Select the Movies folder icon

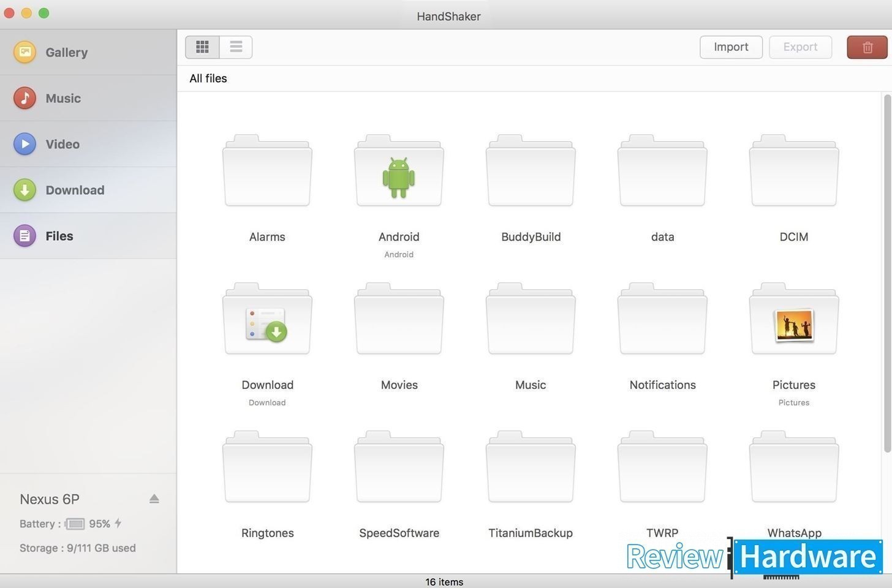(x=399, y=318)
